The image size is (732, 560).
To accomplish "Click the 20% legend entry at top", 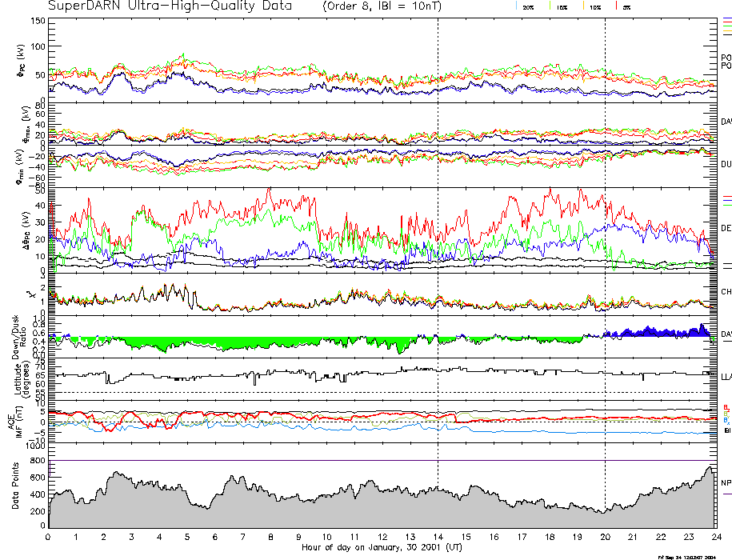I will pos(528,6).
